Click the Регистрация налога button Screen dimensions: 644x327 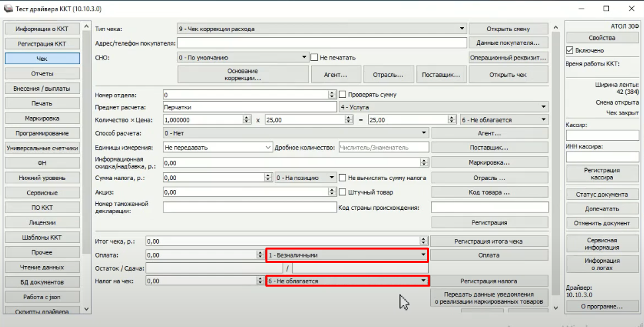tap(488, 281)
